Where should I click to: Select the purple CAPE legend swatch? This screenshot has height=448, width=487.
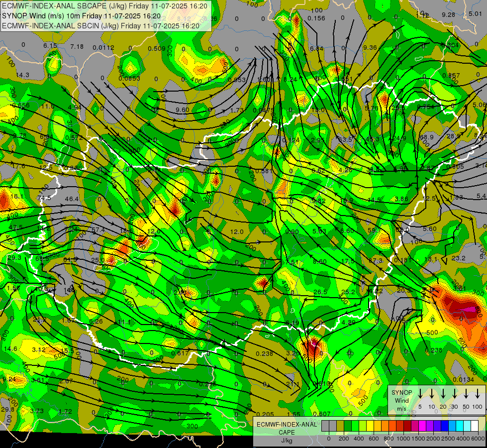point(429,426)
